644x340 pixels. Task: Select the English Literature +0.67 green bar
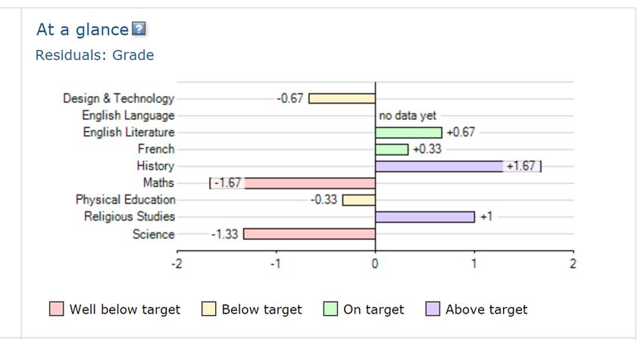(408, 133)
